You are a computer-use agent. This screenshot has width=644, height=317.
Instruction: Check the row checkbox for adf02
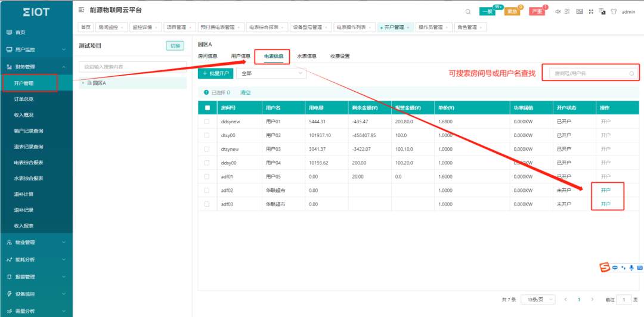[207, 190]
